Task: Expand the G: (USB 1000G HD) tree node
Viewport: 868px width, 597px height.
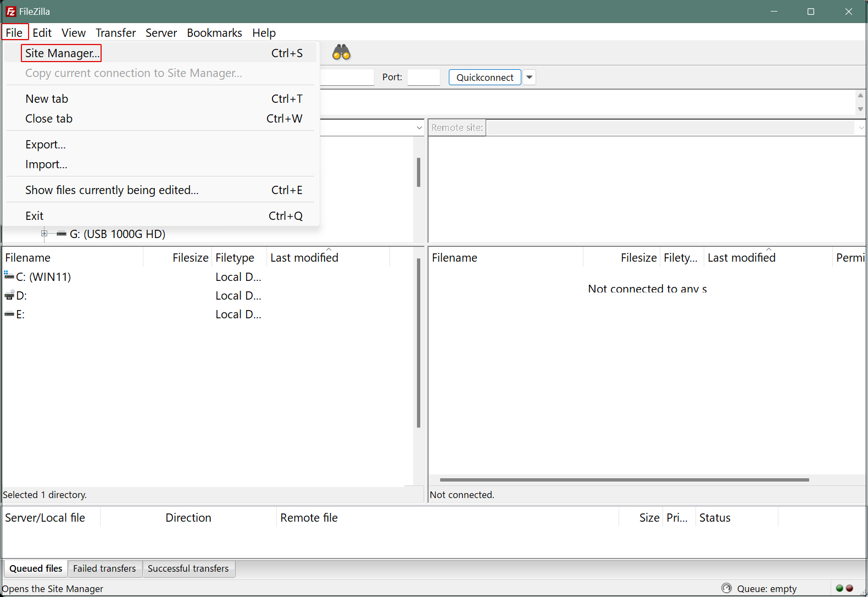Action: pos(44,234)
